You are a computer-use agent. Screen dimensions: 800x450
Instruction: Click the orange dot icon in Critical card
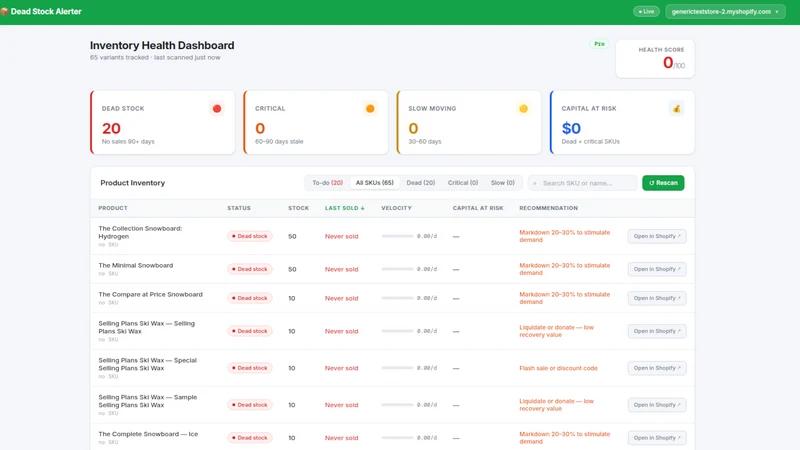point(370,109)
